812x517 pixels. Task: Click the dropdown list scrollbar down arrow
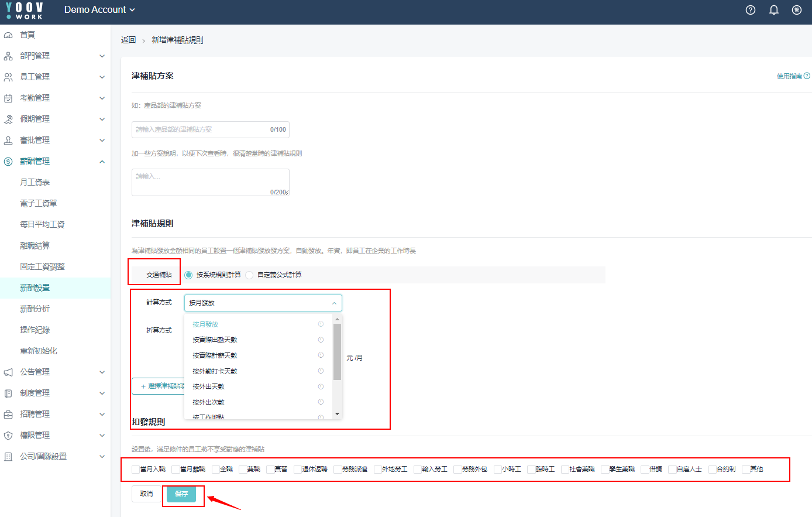(337, 414)
